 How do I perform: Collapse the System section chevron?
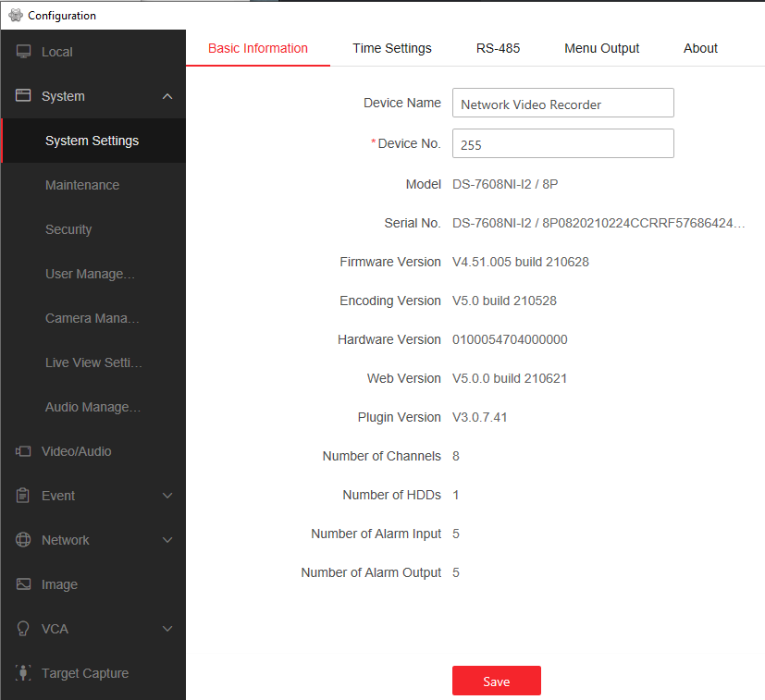pos(167,96)
